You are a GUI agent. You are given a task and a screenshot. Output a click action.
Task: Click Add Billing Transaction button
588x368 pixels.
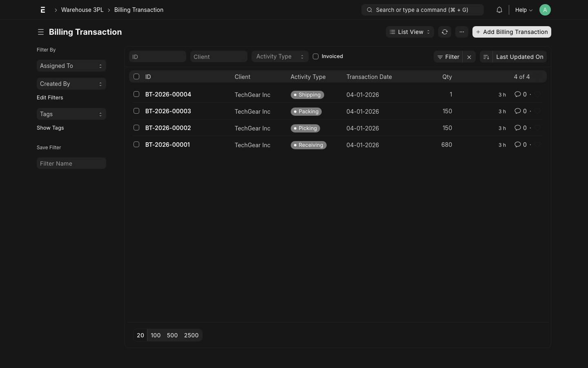pyautogui.click(x=512, y=32)
